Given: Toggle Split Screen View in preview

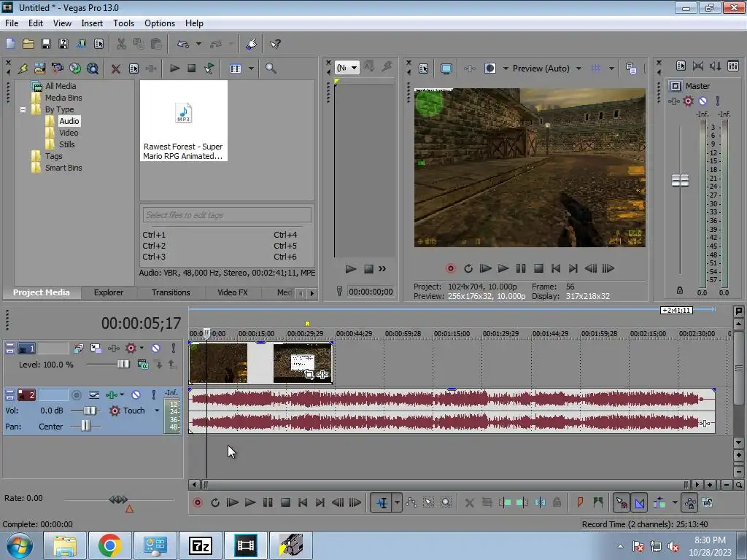Looking at the screenshot, I should [489, 69].
